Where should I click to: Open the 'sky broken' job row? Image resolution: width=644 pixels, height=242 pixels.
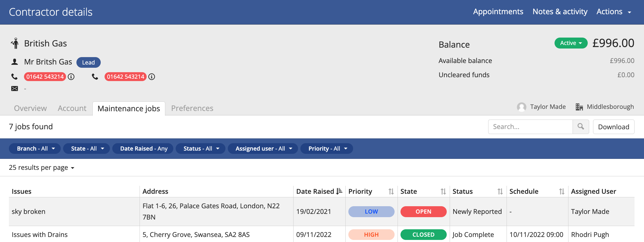pos(322,212)
